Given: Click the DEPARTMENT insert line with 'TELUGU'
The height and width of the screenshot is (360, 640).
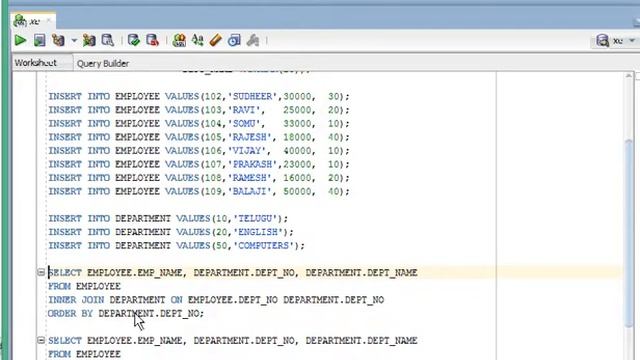Looking at the screenshot, I should pyautogui.click(x=168, y=218).
